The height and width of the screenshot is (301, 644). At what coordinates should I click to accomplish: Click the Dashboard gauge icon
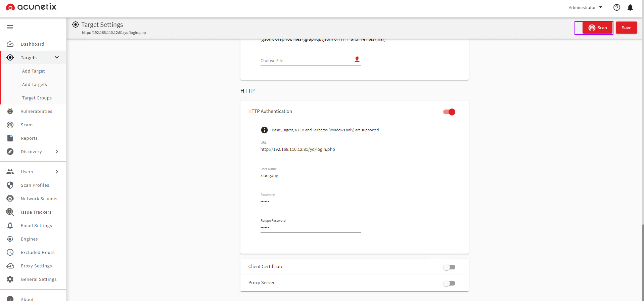pyautogui.click(x=10, y=44)
